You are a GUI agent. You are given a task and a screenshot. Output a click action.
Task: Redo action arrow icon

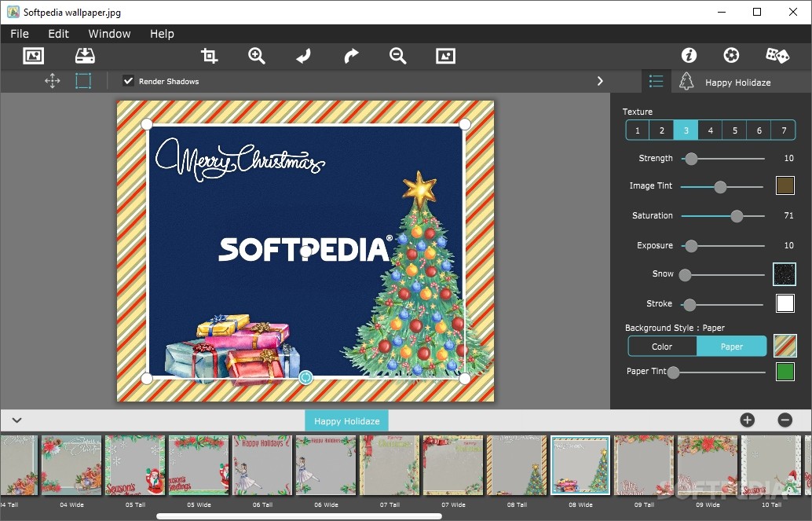click(351, 56)
